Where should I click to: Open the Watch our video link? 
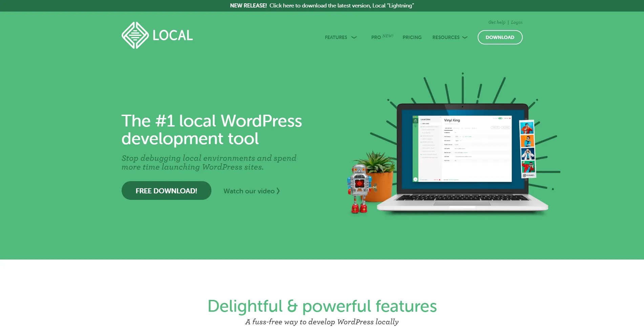[x=249, y=191]
